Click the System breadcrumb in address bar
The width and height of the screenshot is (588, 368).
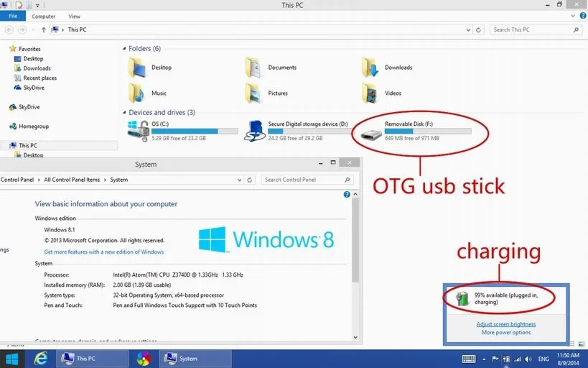pos(119,180)
